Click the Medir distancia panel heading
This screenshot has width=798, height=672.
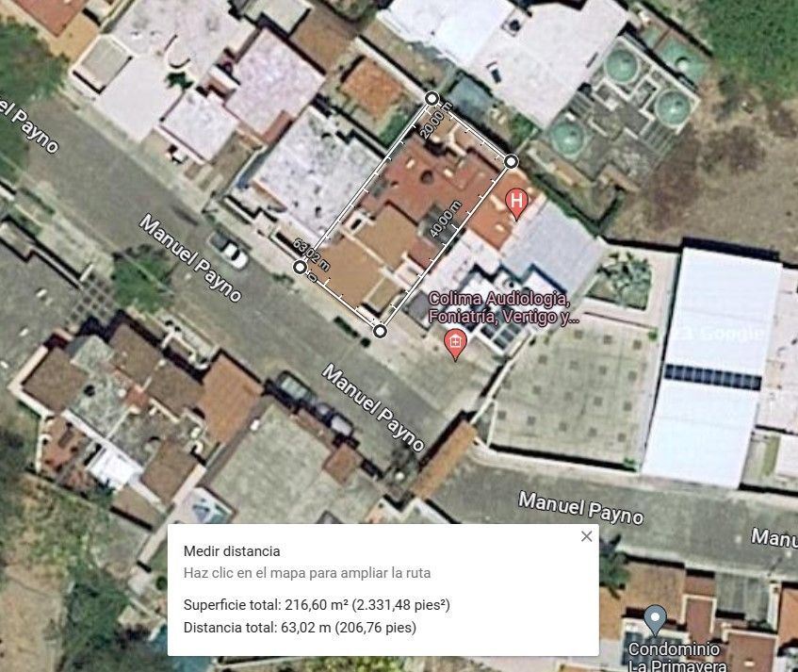point(232,550)
